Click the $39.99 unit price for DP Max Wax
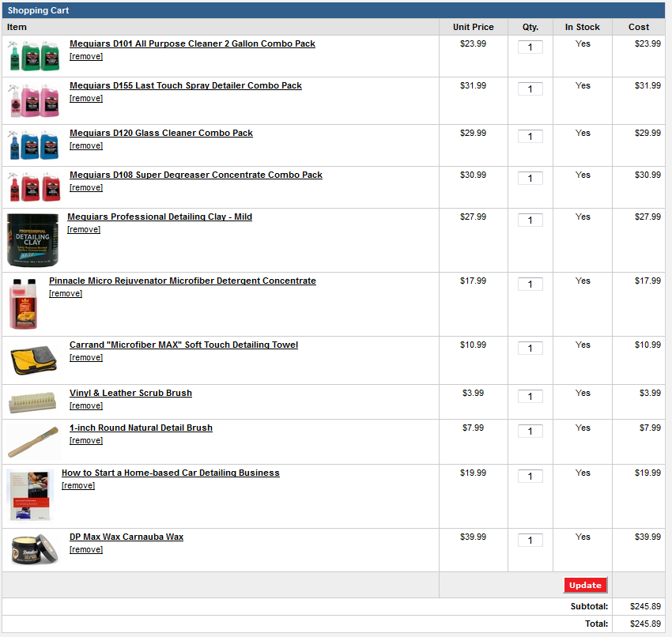The height and width of the screenshot is (637, 672). coord(473,537)
